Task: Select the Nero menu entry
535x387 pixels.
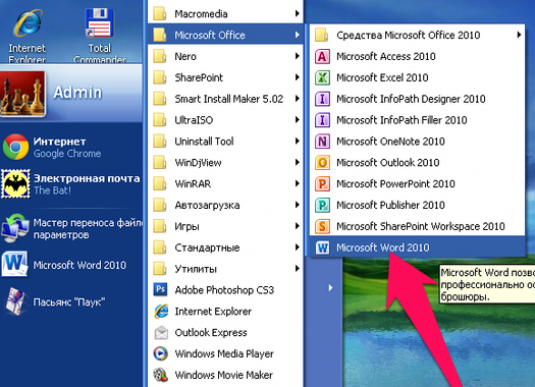Action: click(226, 56)
